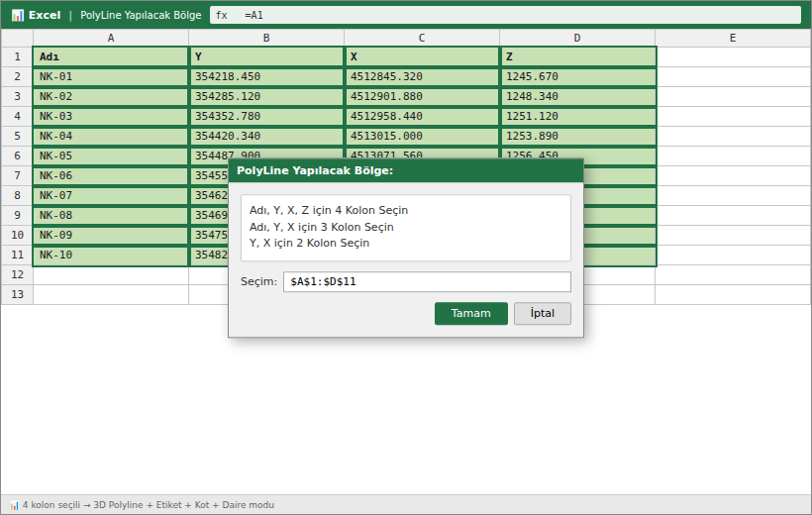
Task: Click the Excel chart logo icon
Action: [x=18, y=15]
